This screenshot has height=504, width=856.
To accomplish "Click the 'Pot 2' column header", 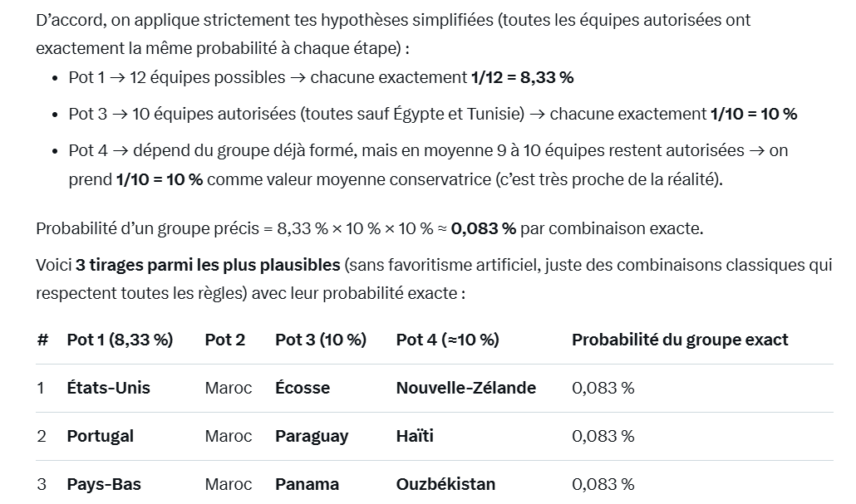I will [224, 340].
